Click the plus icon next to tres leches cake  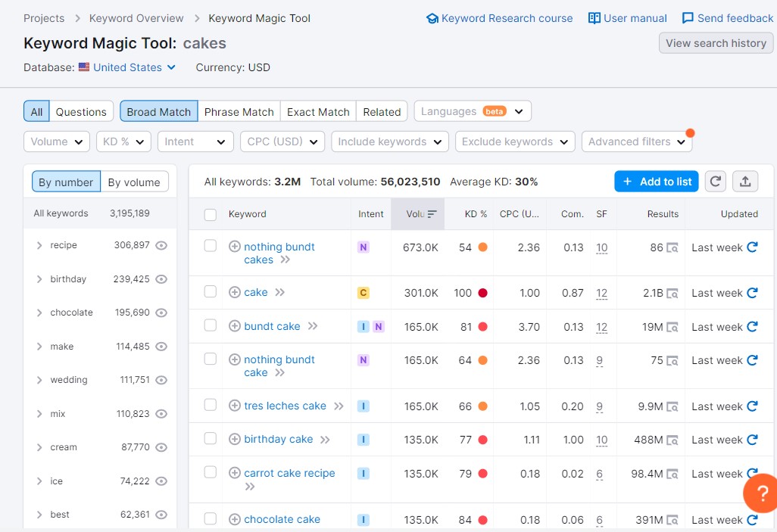(235, 406)
